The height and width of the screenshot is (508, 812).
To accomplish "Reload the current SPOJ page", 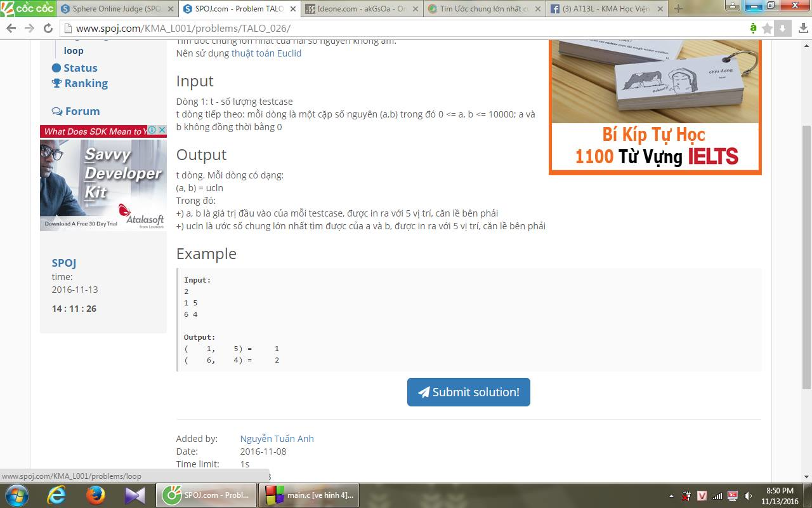I will (48, 29).
